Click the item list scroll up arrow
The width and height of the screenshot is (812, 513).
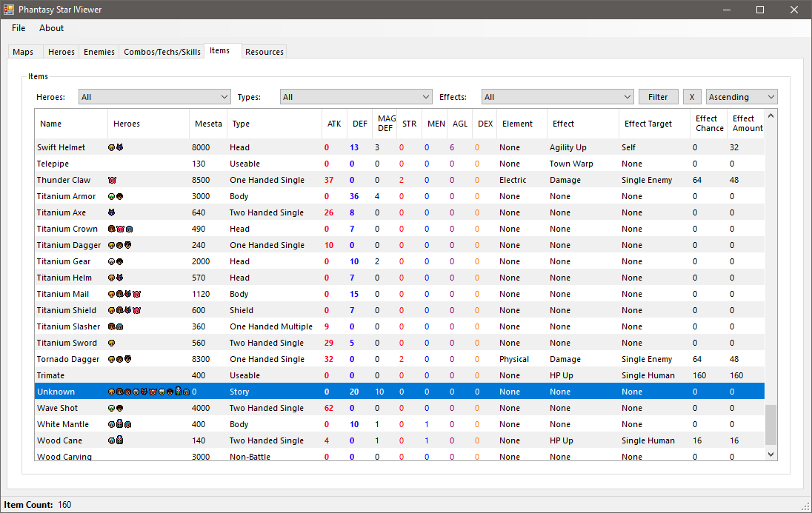click(771, 116)
